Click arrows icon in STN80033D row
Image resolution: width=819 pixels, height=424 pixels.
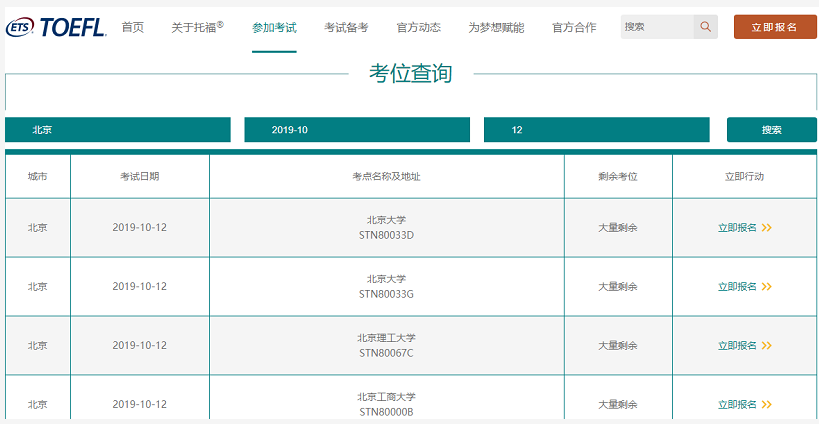pos(767,228)
